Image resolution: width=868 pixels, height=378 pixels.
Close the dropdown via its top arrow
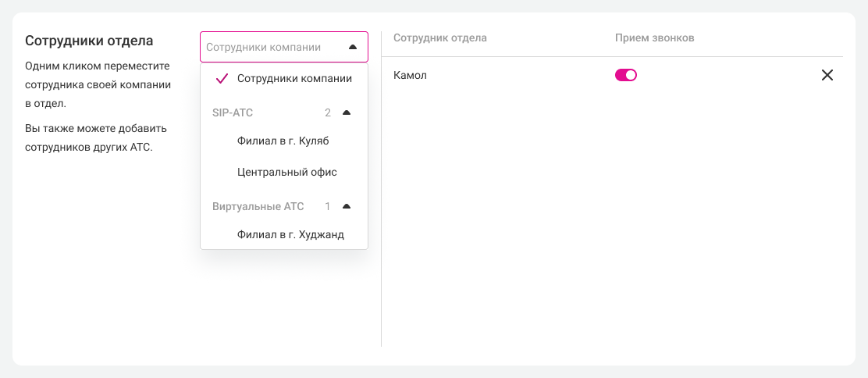(352, 47)
